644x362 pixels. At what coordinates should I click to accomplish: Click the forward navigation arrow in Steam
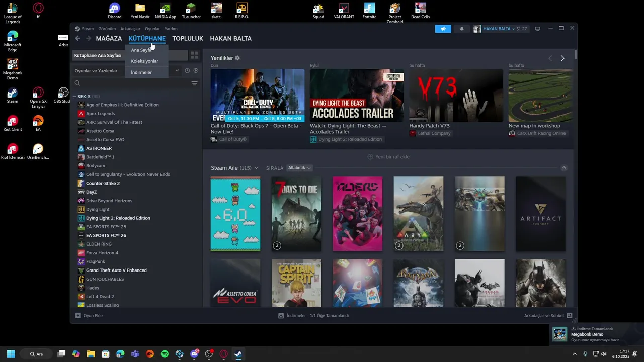(89, 38)
